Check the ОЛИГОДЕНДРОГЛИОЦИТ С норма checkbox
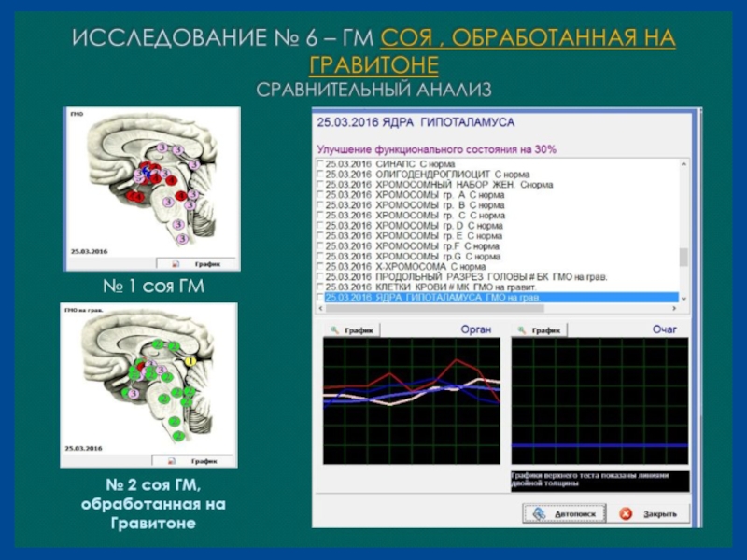This screenshot has width=747, height=560. (321, 174)
